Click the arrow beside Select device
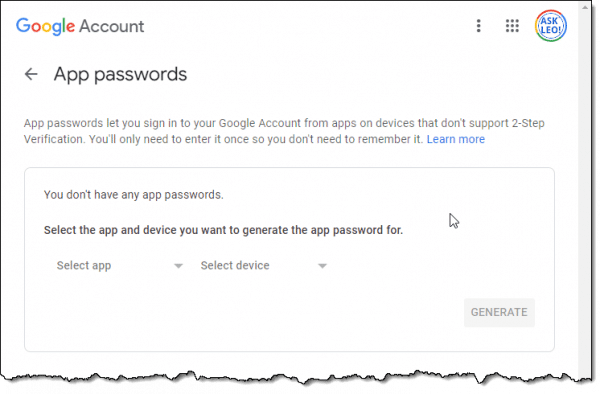Image resolution: width=600 pixels, height=394 pixels. click(x=323, y=266)
